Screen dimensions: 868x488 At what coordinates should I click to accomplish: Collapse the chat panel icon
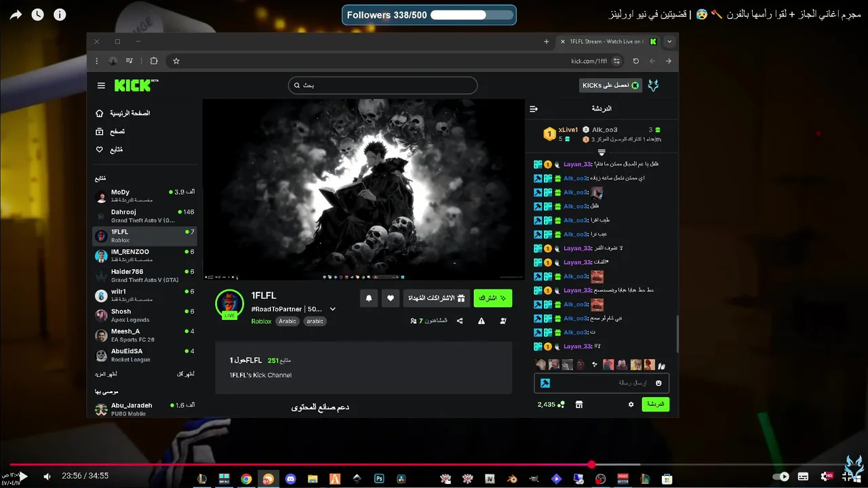[534, 108]
